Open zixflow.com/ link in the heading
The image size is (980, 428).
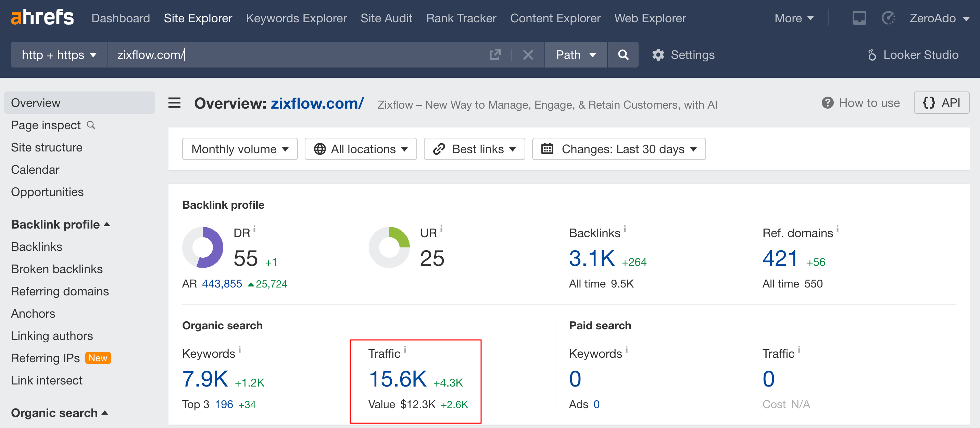[x=317, y=103]
